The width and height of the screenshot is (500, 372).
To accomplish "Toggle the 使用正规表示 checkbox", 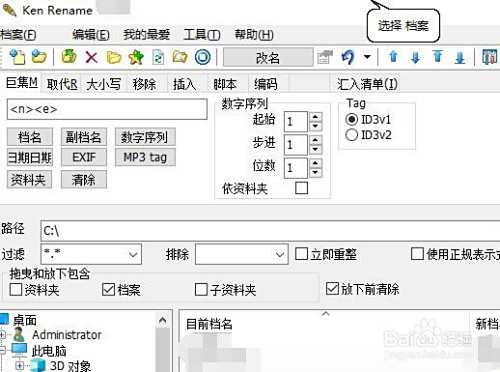I will click(x=417, y=254).
